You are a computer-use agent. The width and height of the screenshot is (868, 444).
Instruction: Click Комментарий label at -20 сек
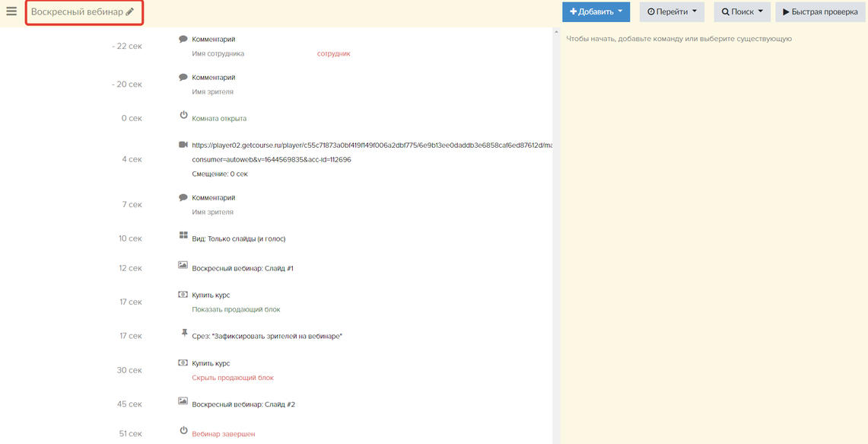[x=214, y=78]
